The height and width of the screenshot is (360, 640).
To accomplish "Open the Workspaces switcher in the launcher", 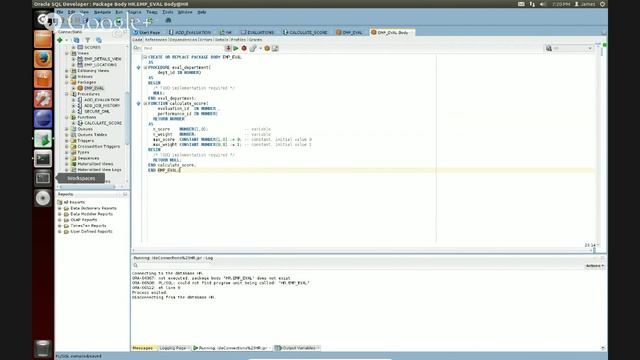I will coord(43,178).
